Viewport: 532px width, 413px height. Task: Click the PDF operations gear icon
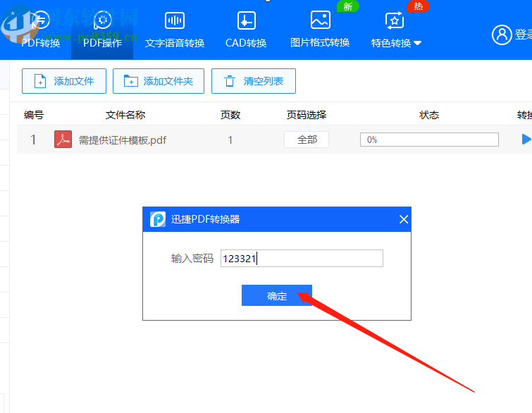tap(102, 20)
